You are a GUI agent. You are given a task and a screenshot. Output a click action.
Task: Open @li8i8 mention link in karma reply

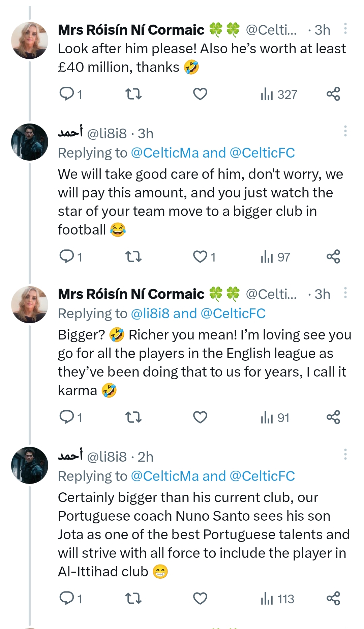150,313
